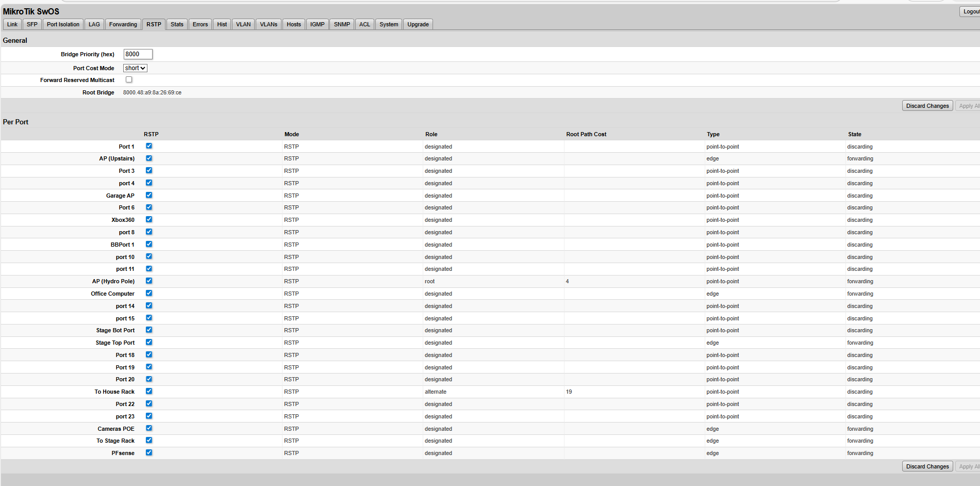Click the alternate role of To House Rack
Screen dimensions: 980x486
[x=436, y=392]
